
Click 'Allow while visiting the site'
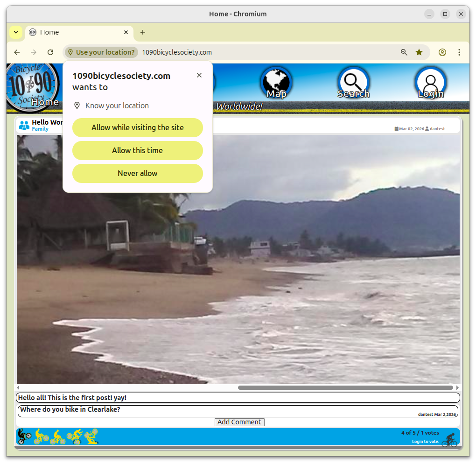137,127
